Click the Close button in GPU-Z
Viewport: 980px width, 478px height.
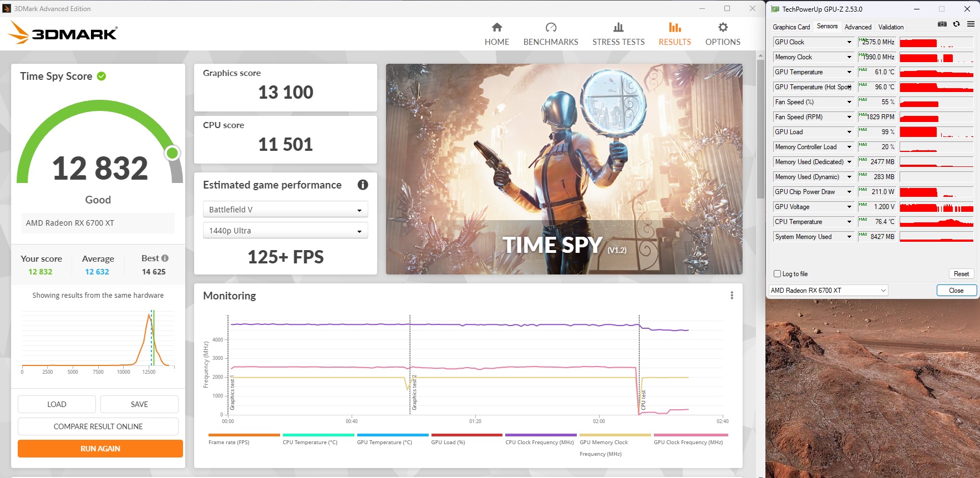[956, 291]
